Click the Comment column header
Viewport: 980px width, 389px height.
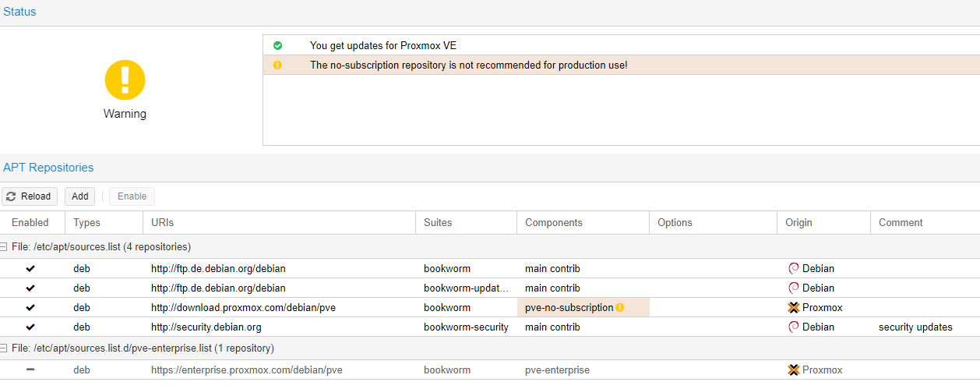tap(925, 222)
